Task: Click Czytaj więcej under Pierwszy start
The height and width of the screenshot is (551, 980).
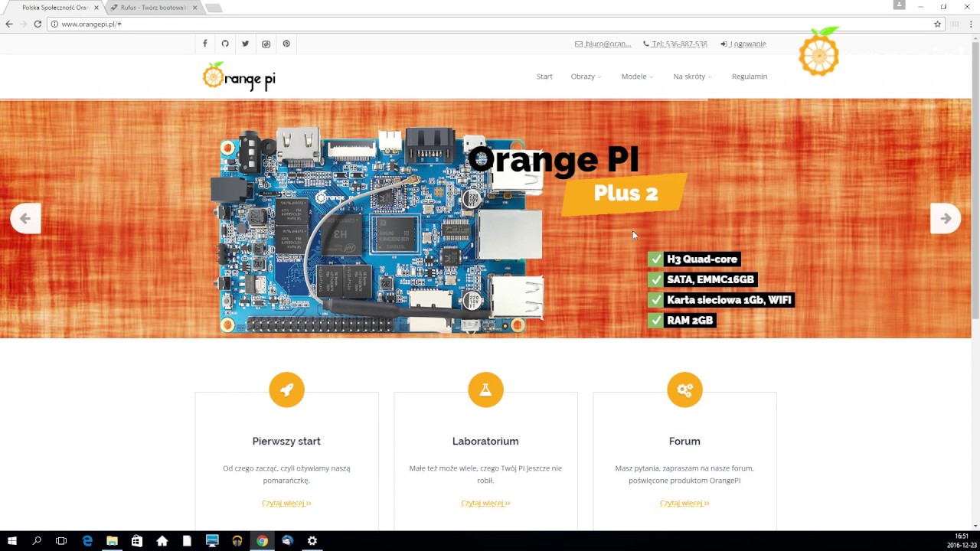Action: pyautogui.click(x=286, y=503)
